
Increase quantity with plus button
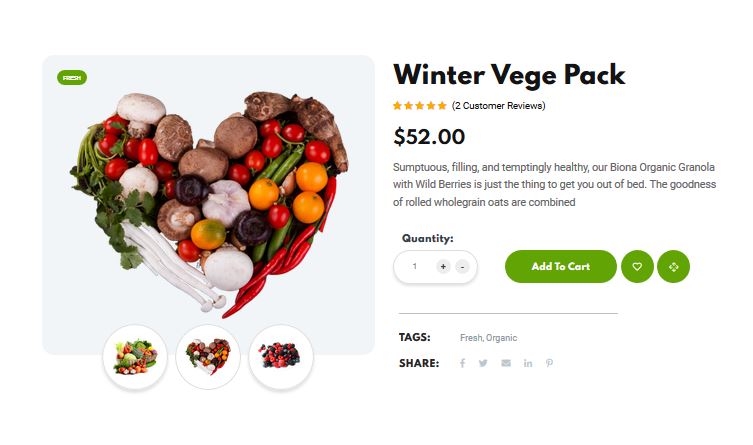click(443, 266)
